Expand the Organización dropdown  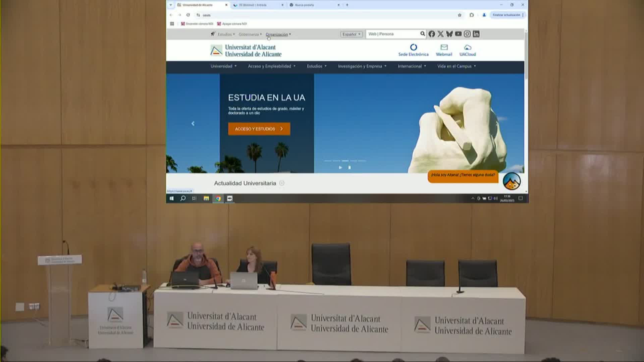click(278, 34)
